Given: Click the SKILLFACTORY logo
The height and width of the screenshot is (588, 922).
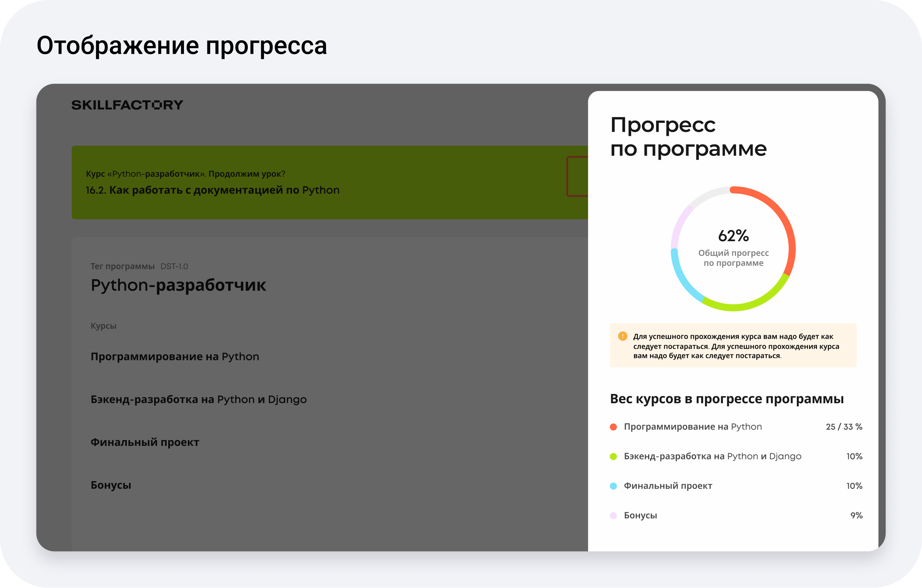Looking at the screenshot, I should [x=127, y=105].
